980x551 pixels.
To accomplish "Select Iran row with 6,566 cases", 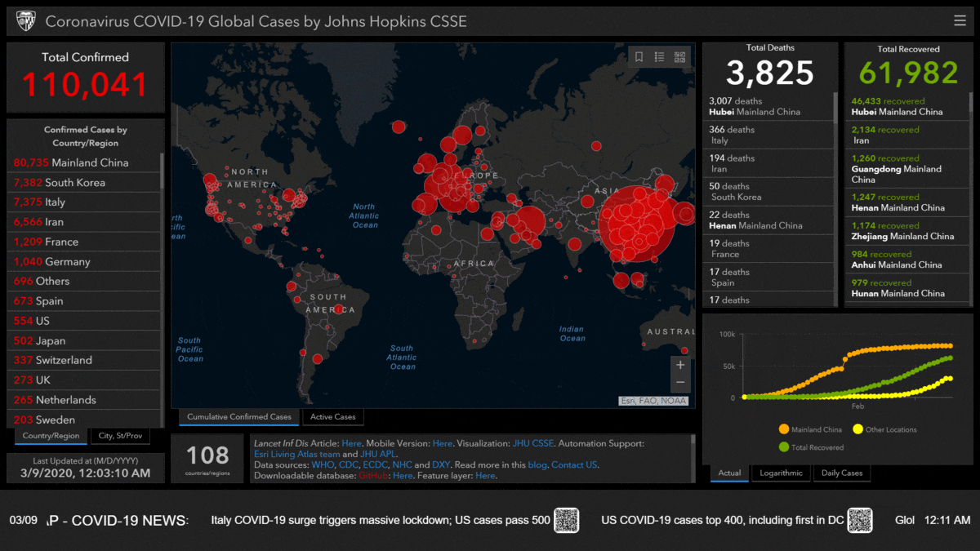I will click(x=84, y=222).
